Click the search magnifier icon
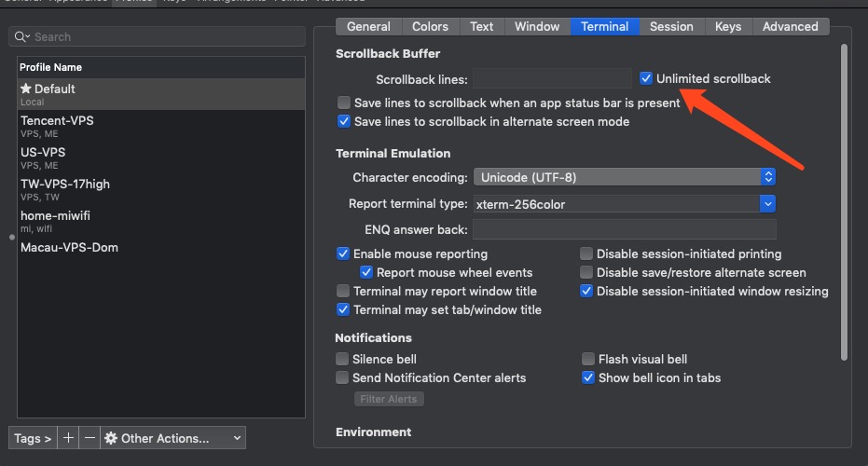 (21, 37)
